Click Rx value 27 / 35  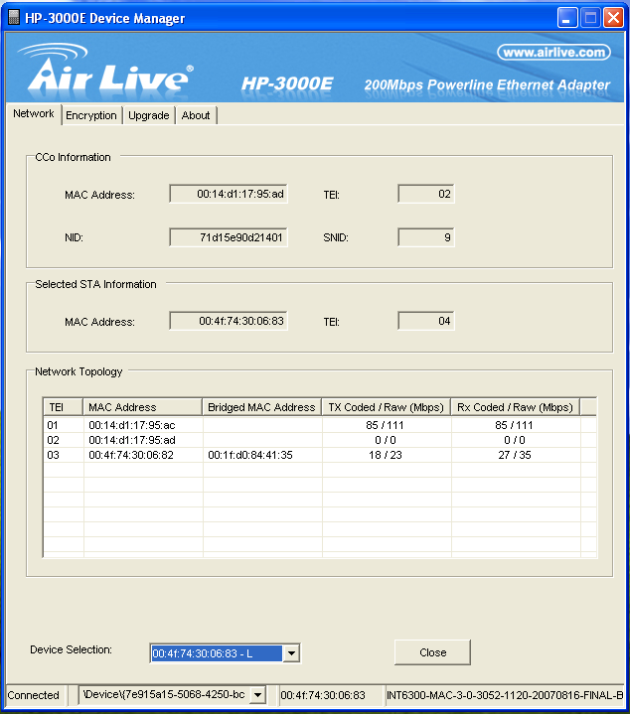[x=514, y=455]
